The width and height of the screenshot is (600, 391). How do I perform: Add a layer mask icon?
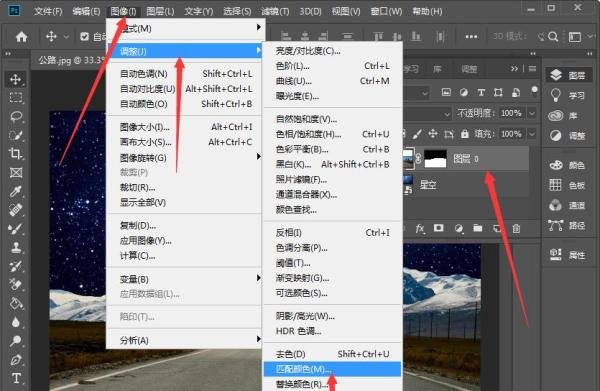pos(439,228)
